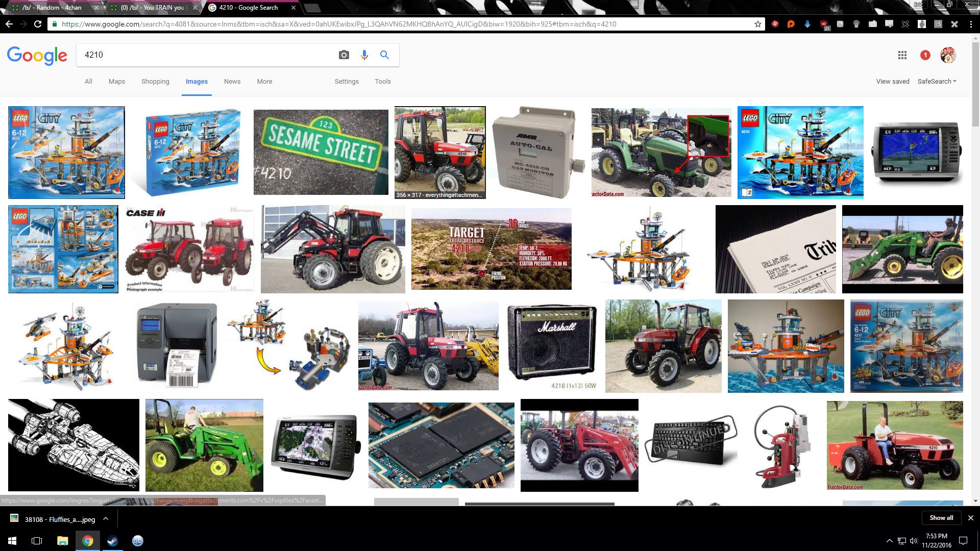Open qBittorrent from the taskbar
The height and width of the screenshot is (551, 980).
click(x=138, y=541)
